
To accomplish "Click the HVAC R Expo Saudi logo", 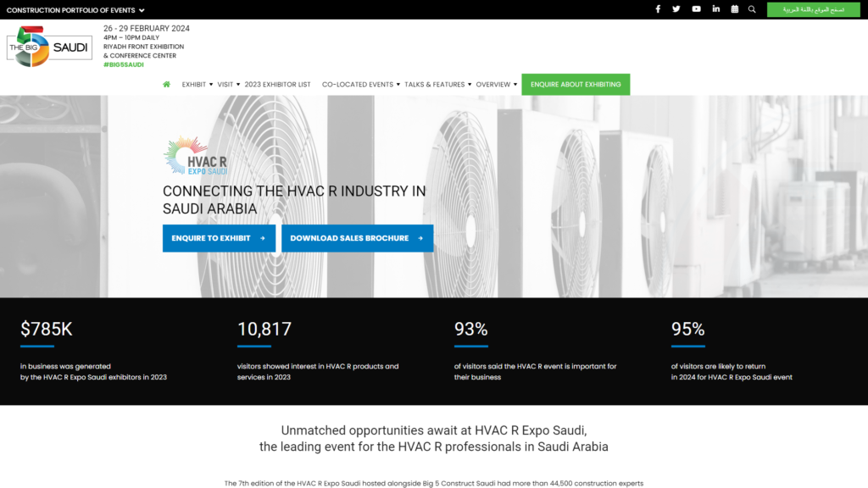I will (196, 156).
